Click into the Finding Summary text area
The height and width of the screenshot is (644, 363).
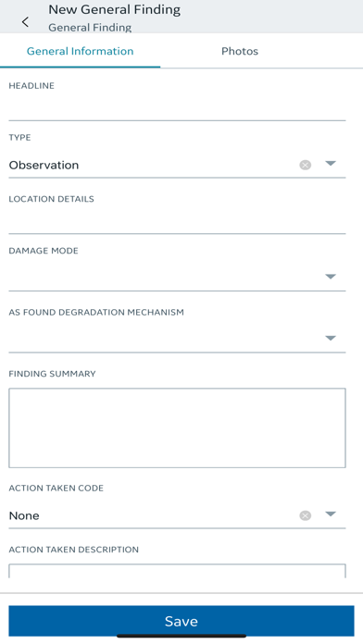coord(177,428)
